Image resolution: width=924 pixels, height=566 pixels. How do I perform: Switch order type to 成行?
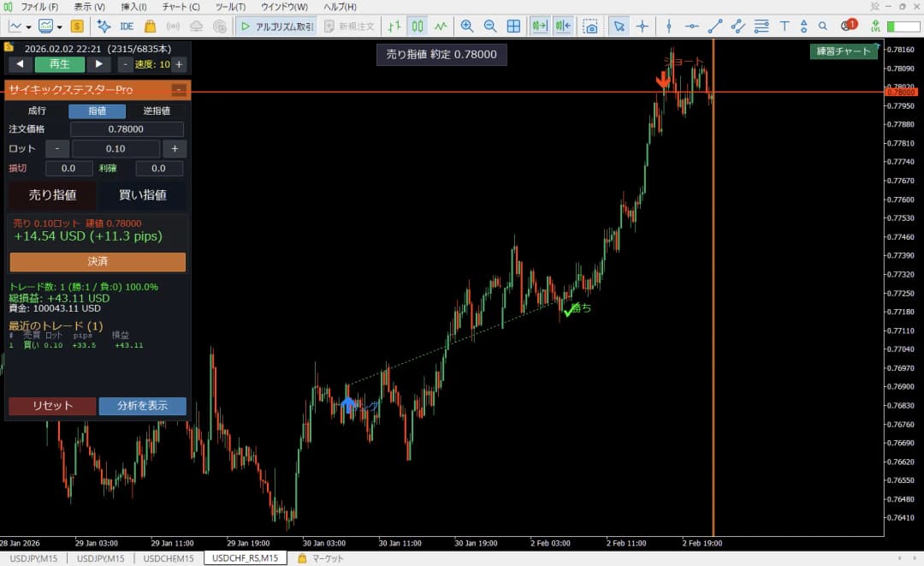tap(37, 110)
